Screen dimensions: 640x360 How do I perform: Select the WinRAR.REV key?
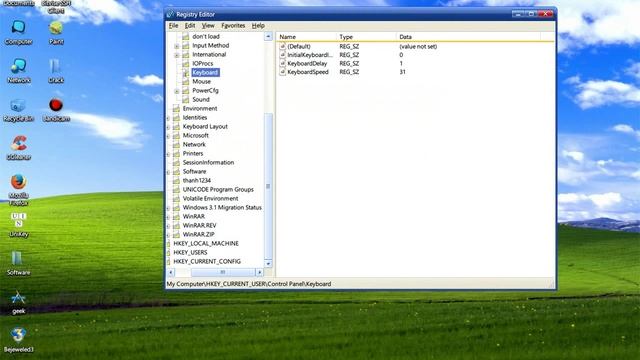200,225
